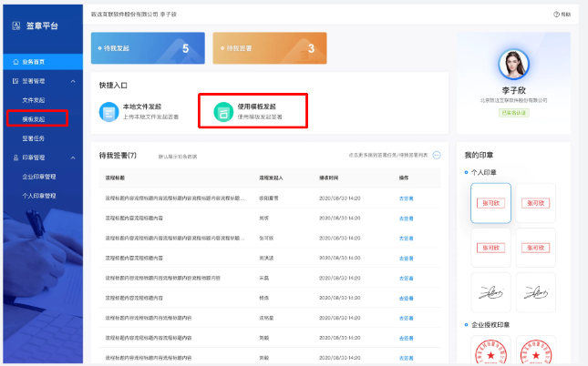Image resolution: width=588 pixels, height=366 pixels.
Task: Select 文件发起 in the sidebar
Action: tap(34, 100)
